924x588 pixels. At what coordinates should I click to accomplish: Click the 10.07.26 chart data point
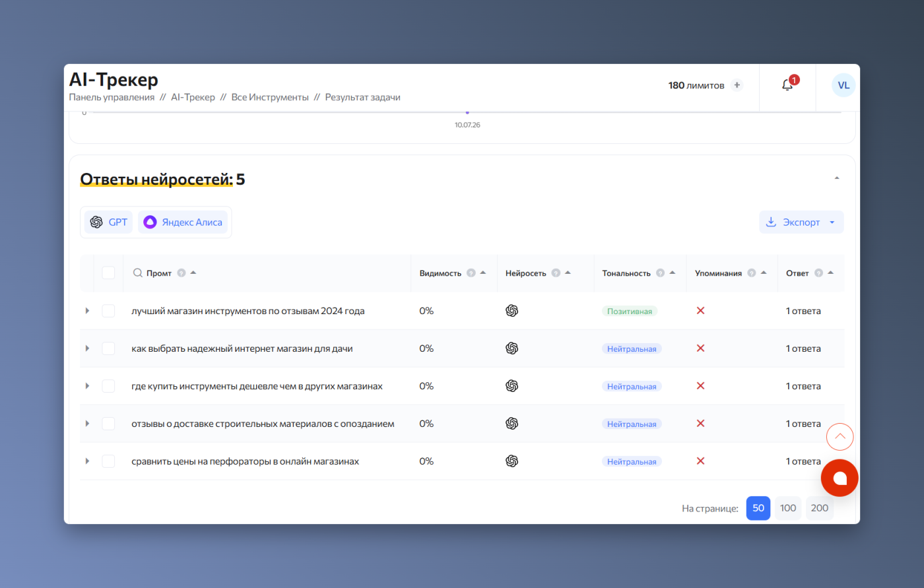click(467, 112)
